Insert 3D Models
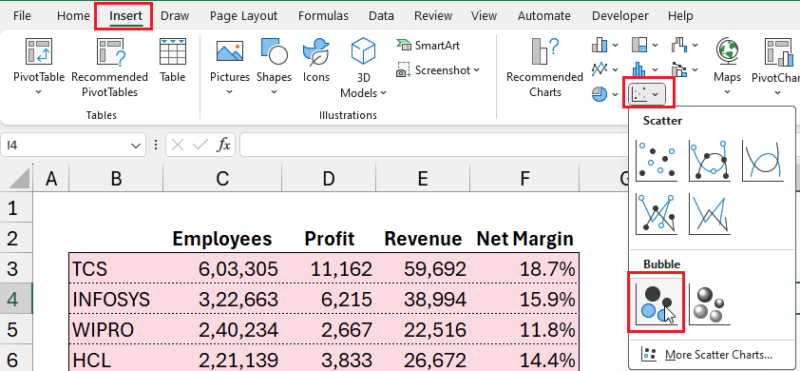The image size is (800, 371). click(x=363, y=68)
